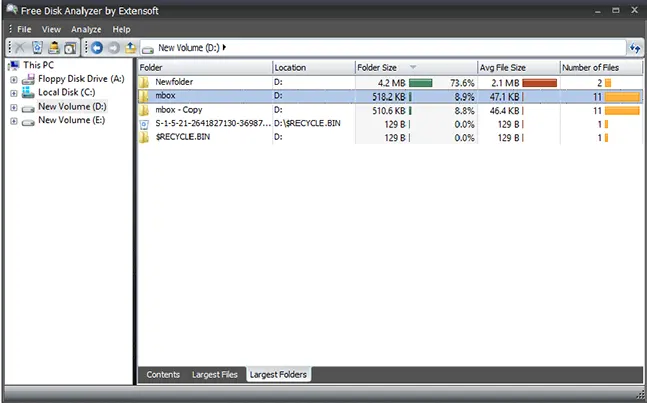The width and height of the screenshot is (647, 403).
Task: Click Newfolder's red average size bar
Action: point(539,83)
